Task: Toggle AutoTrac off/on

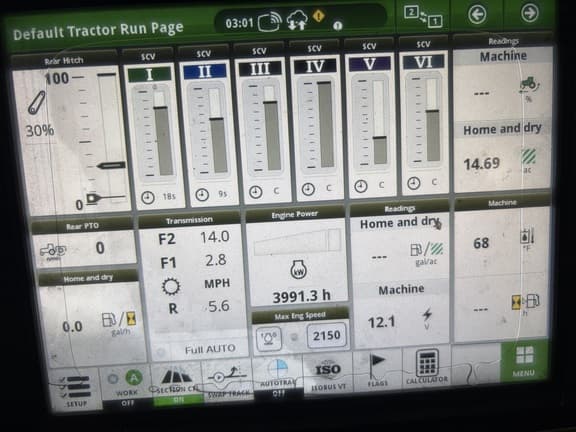Action: pyautogui.click(x=278, y=378)
